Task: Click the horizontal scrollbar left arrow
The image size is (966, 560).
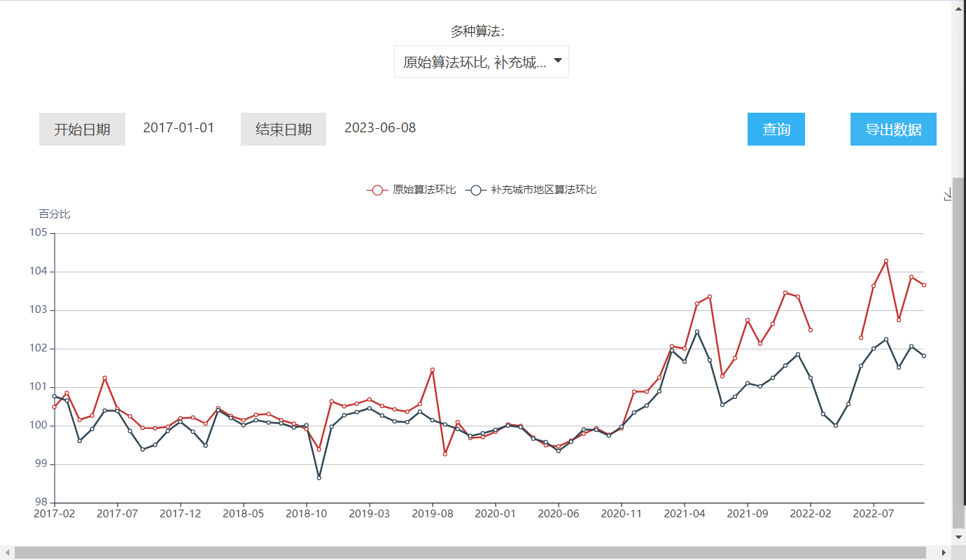Action: tap(6, 553)
